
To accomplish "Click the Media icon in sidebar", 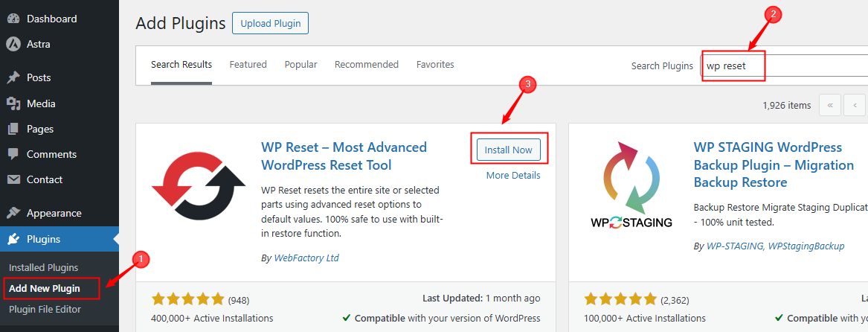I will 13,103.
